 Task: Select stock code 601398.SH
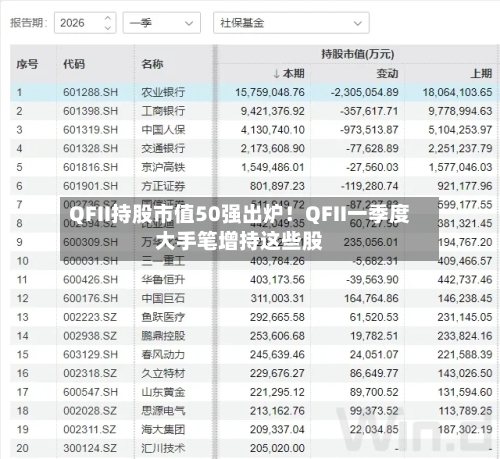point(91,111)
